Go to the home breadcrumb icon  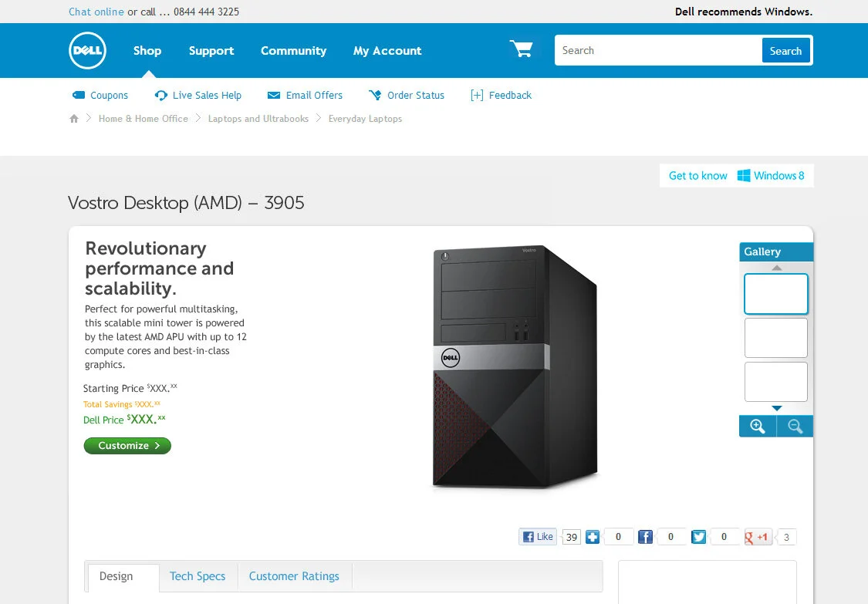74,119
